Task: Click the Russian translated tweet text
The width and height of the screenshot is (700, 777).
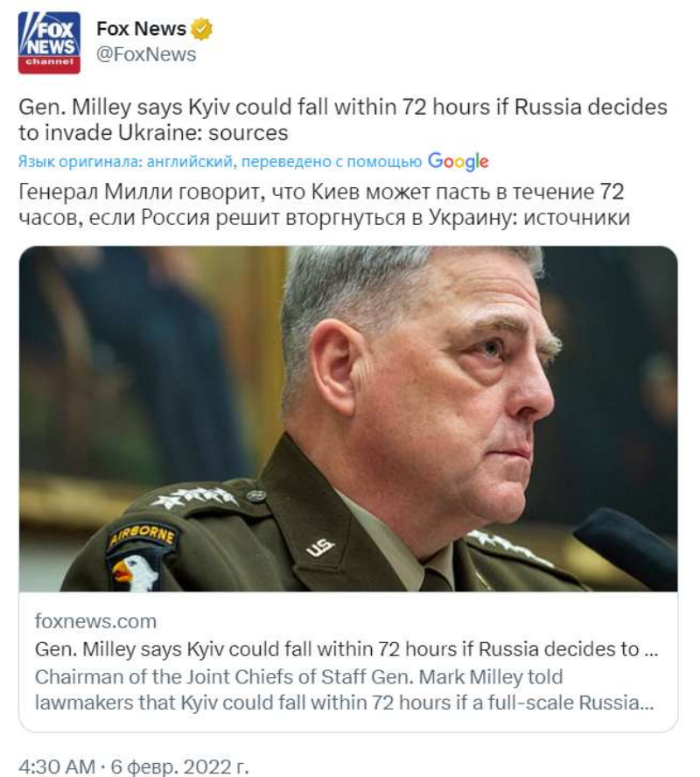Action: (x=324, y=204)
